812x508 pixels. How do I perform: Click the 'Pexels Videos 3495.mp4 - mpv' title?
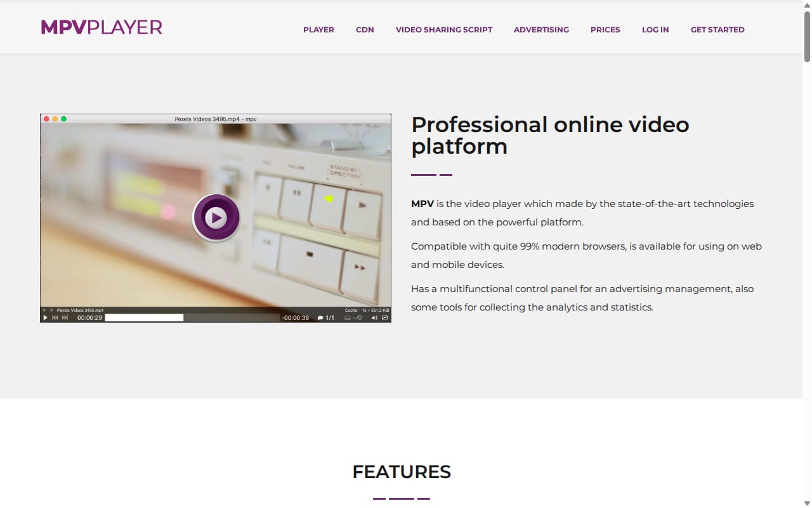tap(215, 119)
